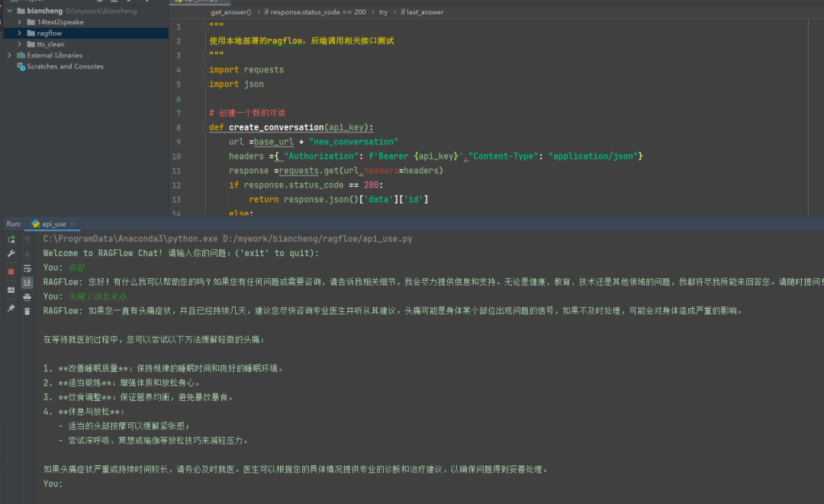Click requests.get call on line 11
Image resolution: width=824 pixels, height=504 pixels.
(309, 171)
